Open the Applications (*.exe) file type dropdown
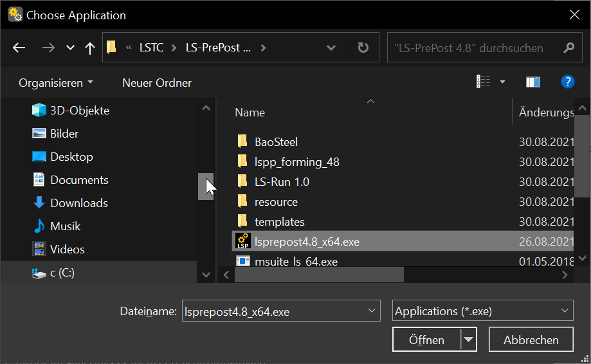The image size is (591, 364). pos(482,311)
